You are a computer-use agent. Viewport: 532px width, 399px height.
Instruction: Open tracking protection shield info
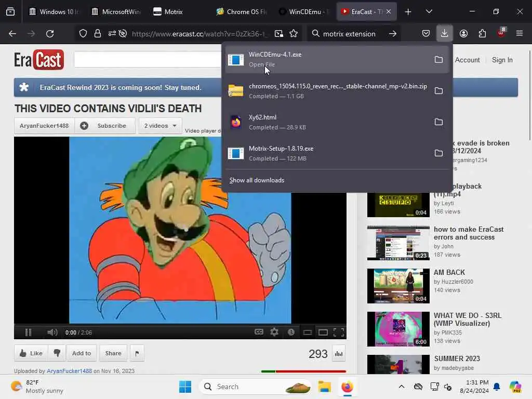[83, 34]
